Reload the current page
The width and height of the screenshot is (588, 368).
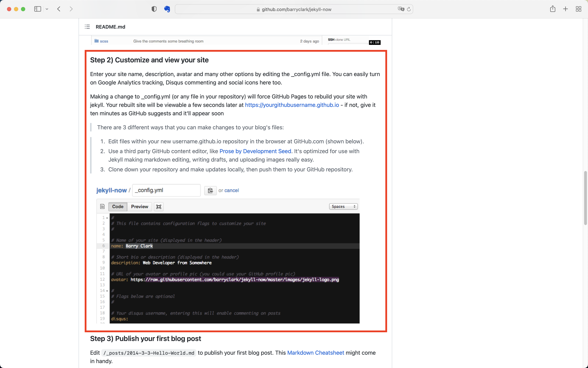[409, 9]
